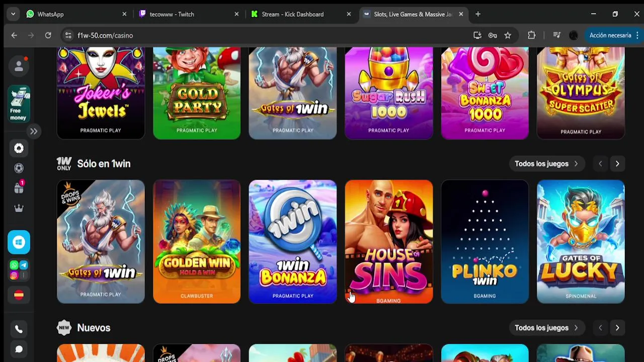The height and width of the screenshot is (362, 644).
Task: Open the gift bonuses icon with badge
Action: (x=19, y=188)
